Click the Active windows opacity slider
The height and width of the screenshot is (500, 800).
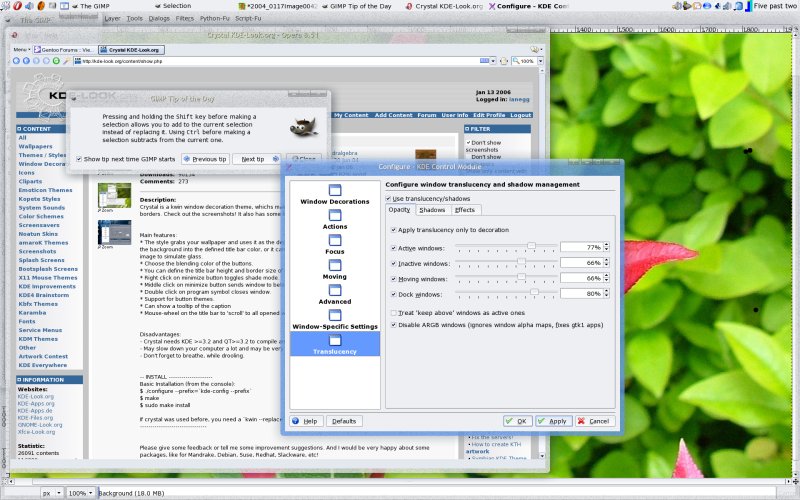[x=506, y=247]
